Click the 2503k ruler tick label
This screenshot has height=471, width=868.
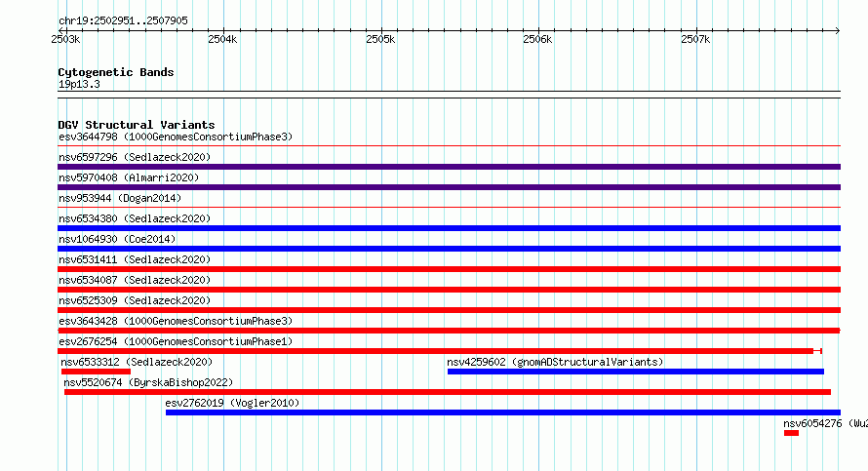65,39
